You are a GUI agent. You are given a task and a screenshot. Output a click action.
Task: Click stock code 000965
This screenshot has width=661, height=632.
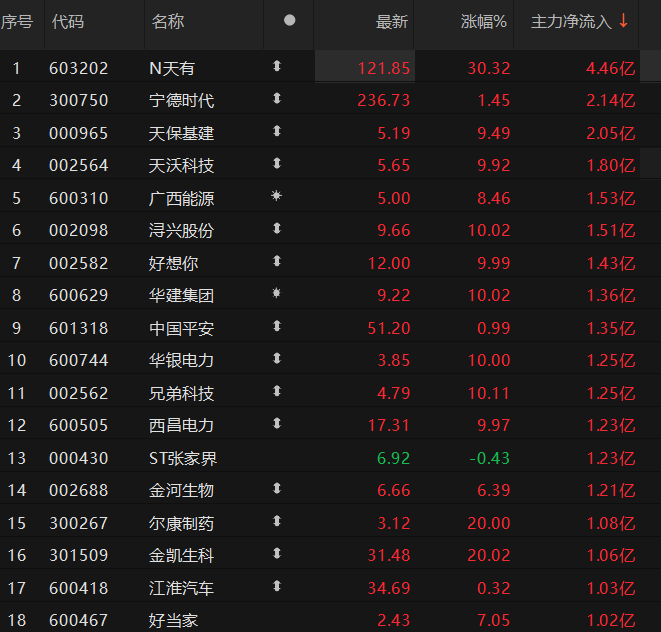[79, 134]
